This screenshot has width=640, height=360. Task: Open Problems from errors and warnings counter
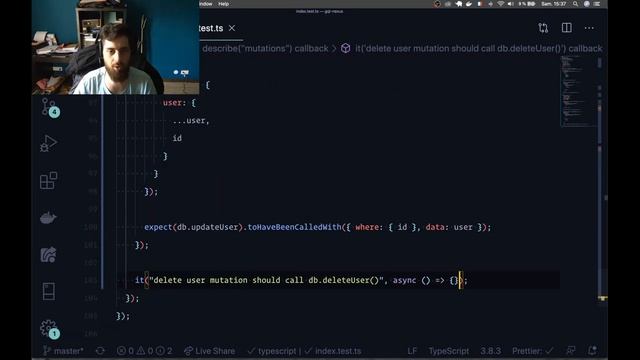(144, 351)
